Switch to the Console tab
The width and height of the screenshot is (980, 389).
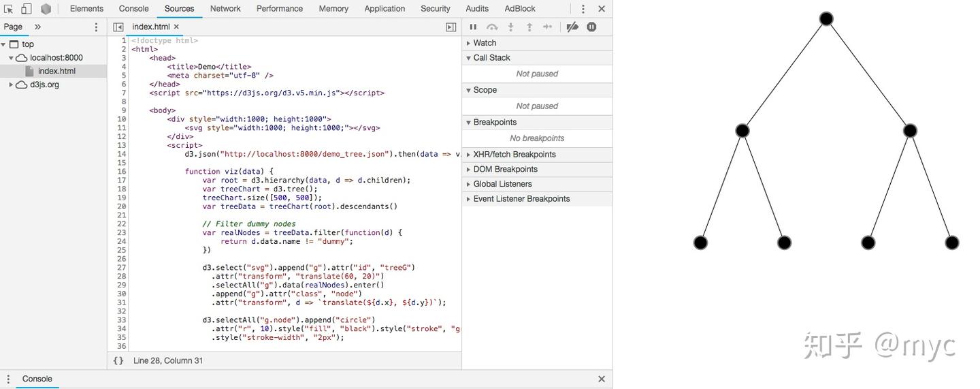click(134, 9)
